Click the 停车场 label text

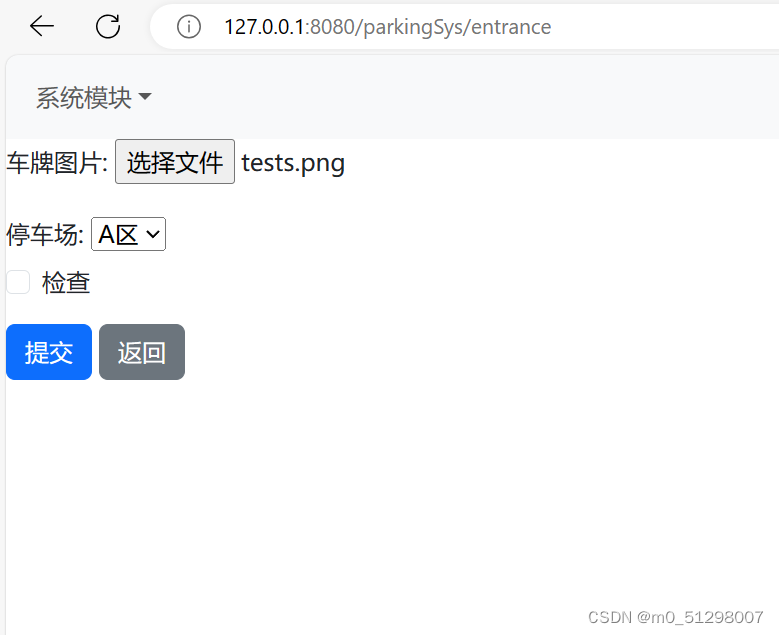click(x=45, y=234)
